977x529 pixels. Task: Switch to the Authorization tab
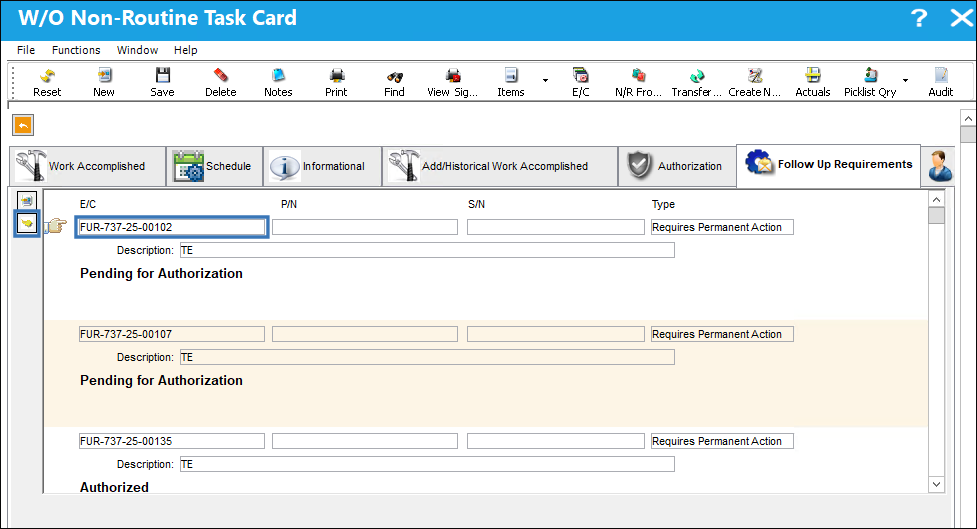[677, 166]
